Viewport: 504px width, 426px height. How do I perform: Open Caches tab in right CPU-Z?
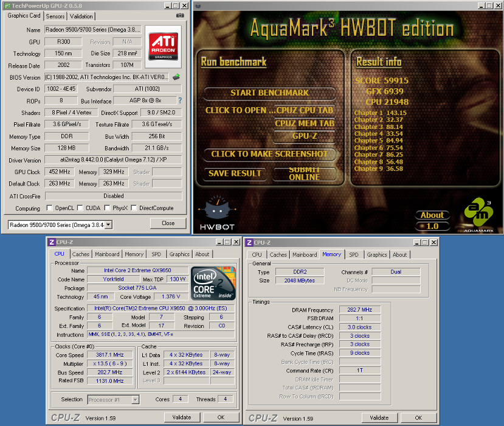tap(278, 255)
